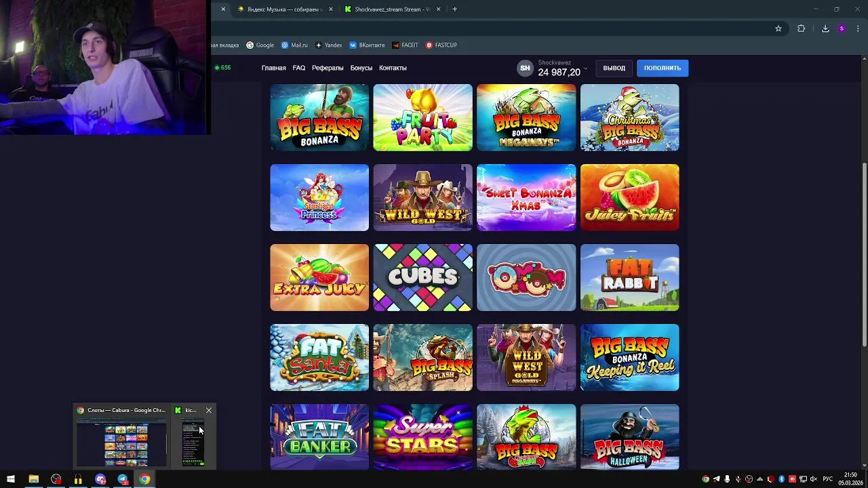Click the Chrome taskbar icon
Image resolution: width=868 pixels, height=488 pixels.
point(144,479)
